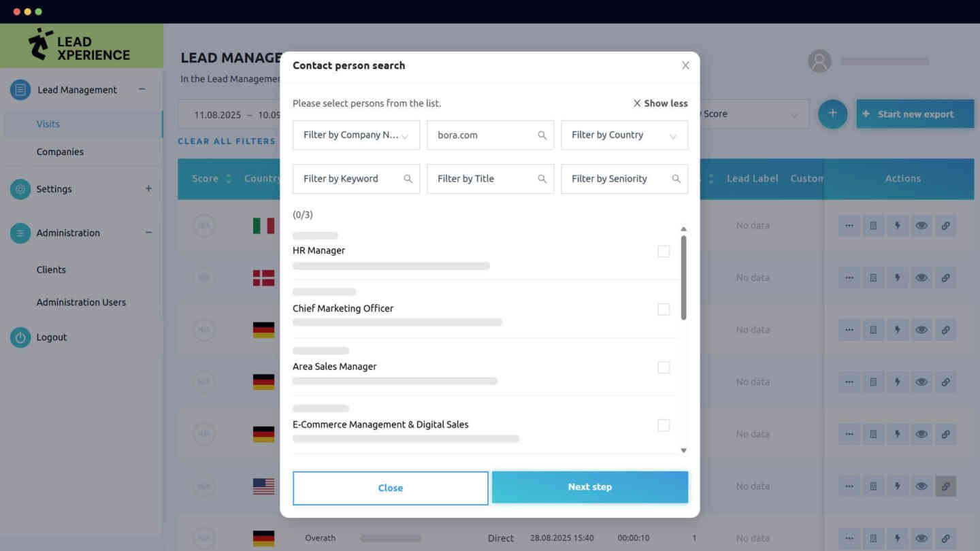Open the Filter by Country dropdown

click(624, 135)
